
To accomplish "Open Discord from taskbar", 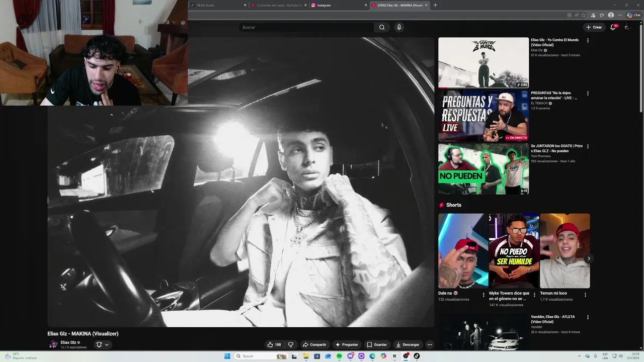I will point(351,356).
